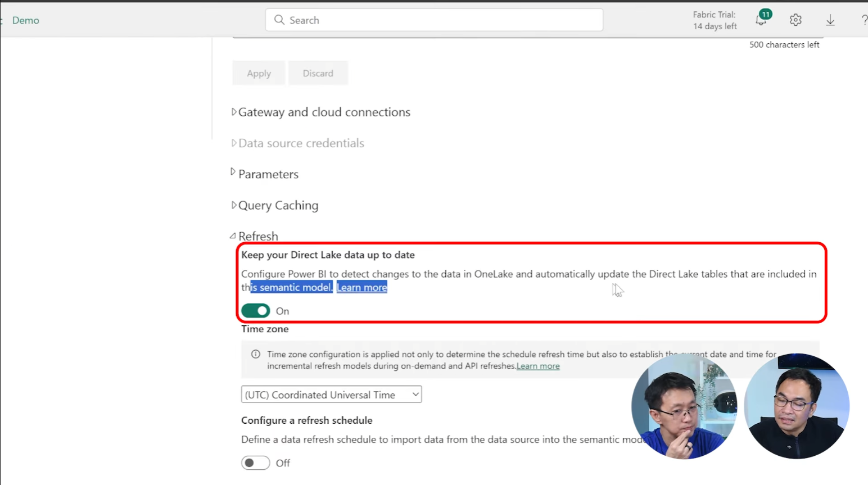Open the Learn more link about semantic models
This screenshot has width=868, height=485.
(x=361, y=287)
